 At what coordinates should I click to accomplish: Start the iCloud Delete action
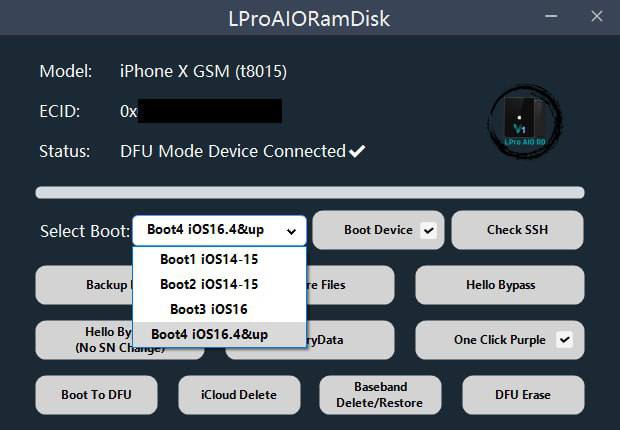click(239, 395)
